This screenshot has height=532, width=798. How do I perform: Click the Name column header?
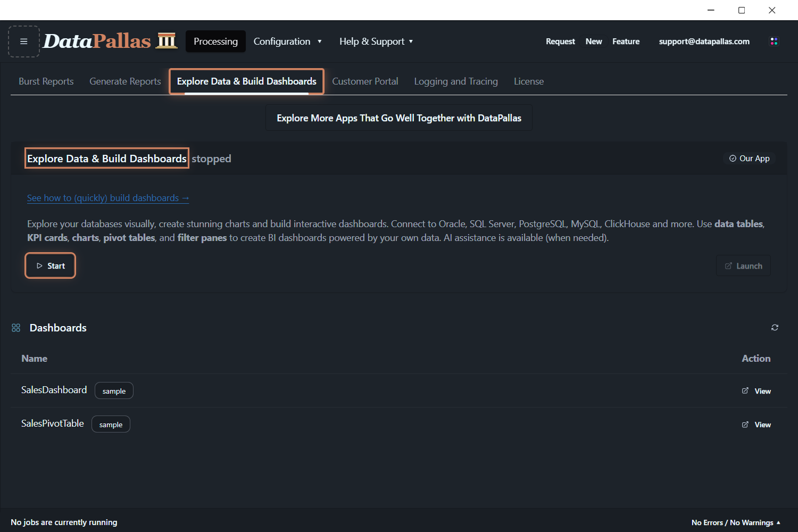coord(34,359)
